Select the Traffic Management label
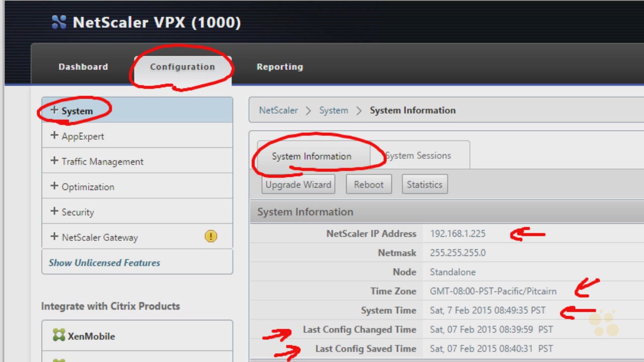Image resolution: width=644 pixels, height=362 pixels. pos(103,161)
